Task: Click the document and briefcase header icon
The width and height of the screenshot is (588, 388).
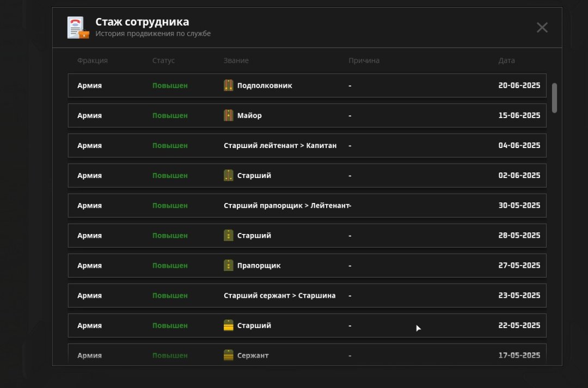Action: point(78,27)
